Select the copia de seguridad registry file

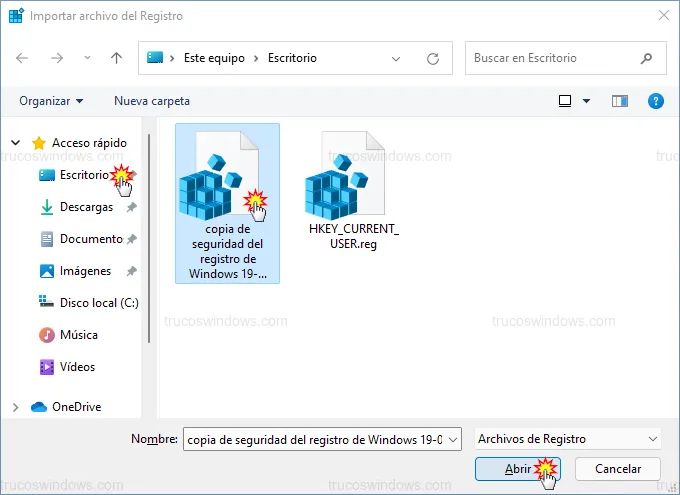click(x=227, y=204)
